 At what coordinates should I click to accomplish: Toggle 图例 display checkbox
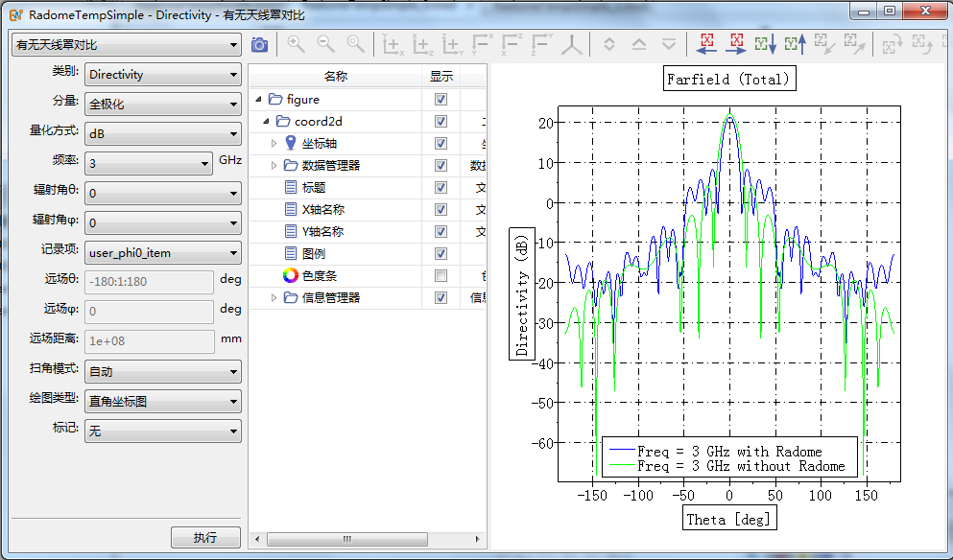[x=441, y=254]
